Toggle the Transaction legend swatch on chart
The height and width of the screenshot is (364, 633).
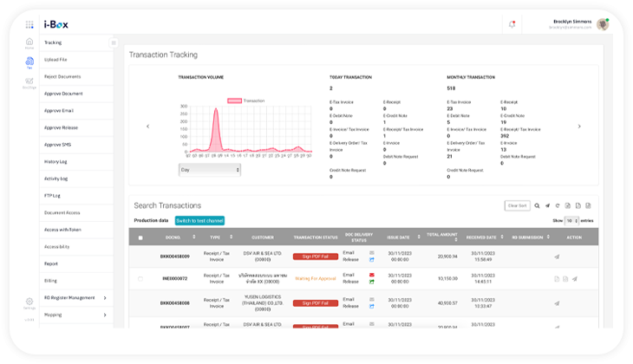[234, 101]
